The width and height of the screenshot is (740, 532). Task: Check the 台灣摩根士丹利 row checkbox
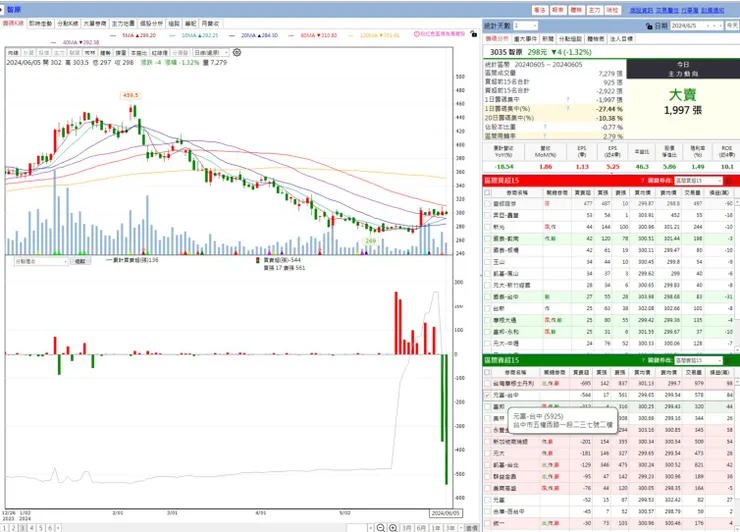click(x=487, y=384)
